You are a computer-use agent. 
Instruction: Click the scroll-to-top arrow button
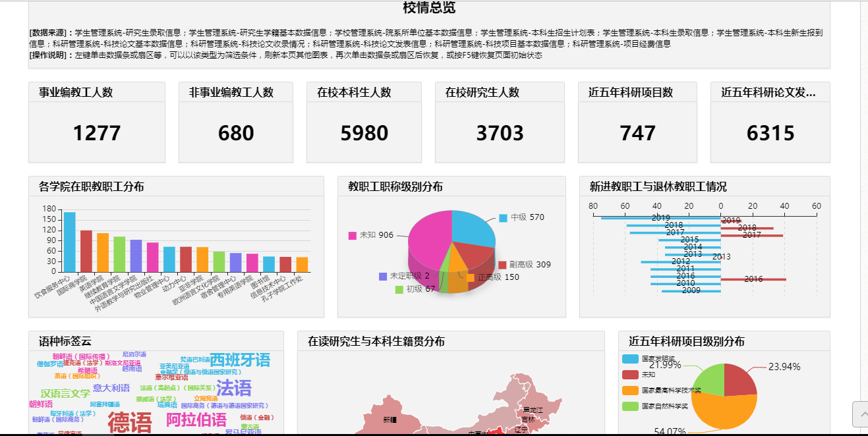859,414
